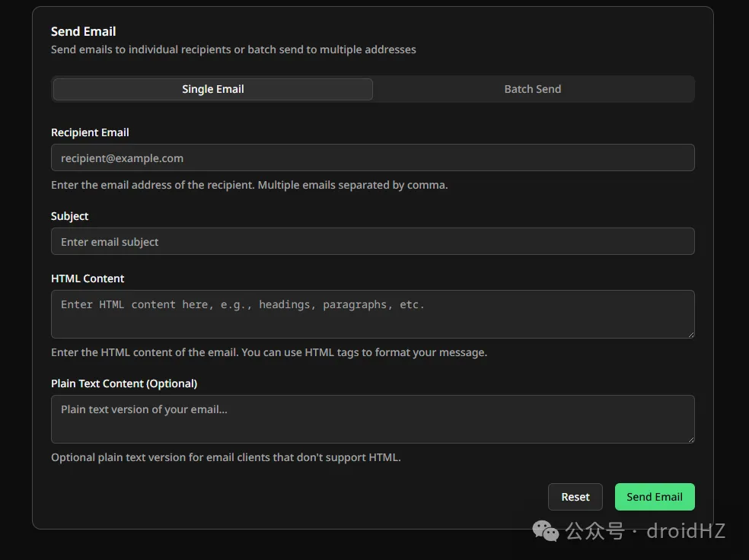Click the hint about using HTML tags
The width and height of the screenshot is (749, 560).
[269, 352]
